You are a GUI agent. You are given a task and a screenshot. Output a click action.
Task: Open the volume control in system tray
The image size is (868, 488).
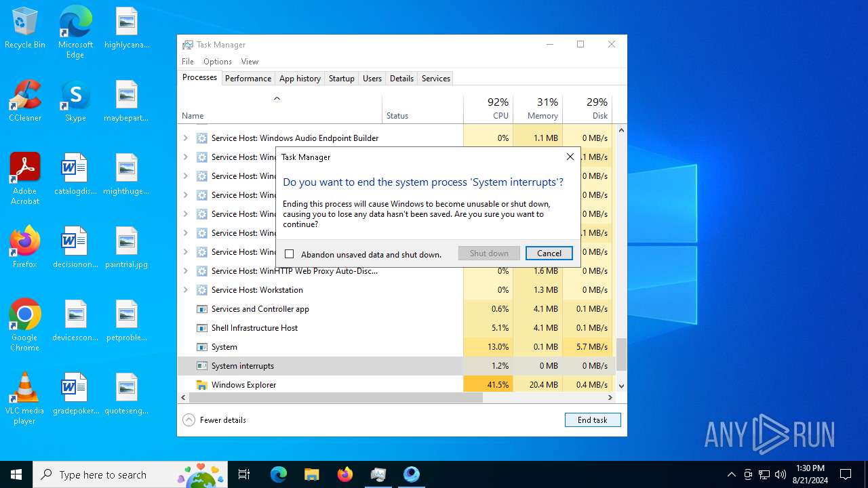[781, 474]
